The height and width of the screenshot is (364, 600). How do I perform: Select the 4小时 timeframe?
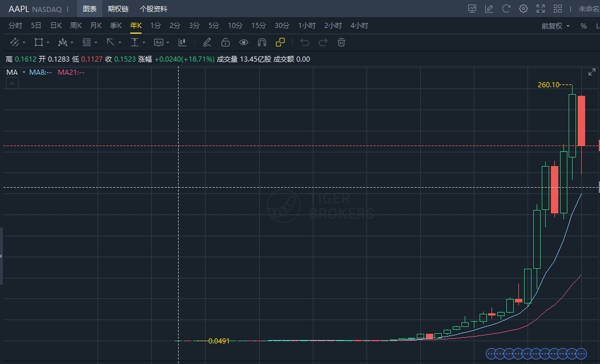click(359, 26)
